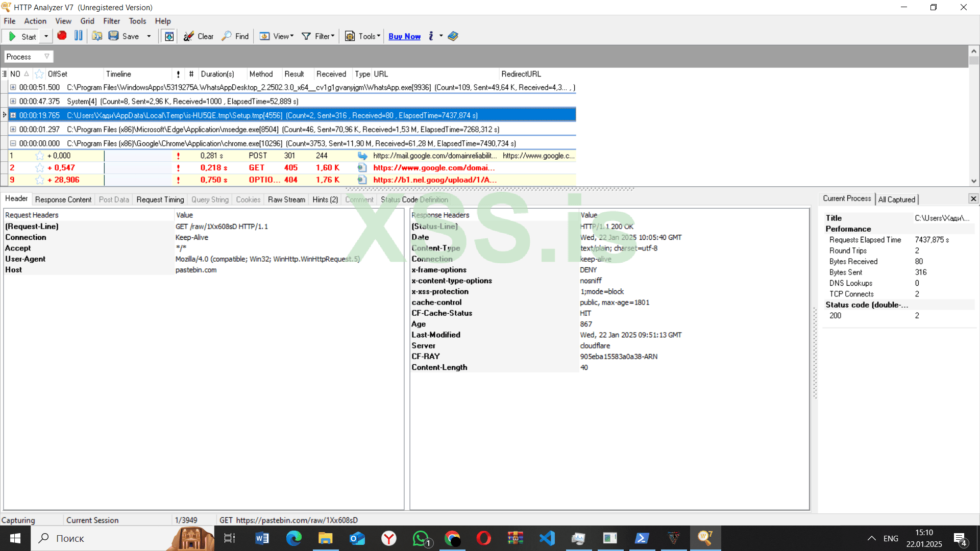This screenshot has height=551, width=980.
Task: Click the Buy Now link
Action: (x=404, y=36)
